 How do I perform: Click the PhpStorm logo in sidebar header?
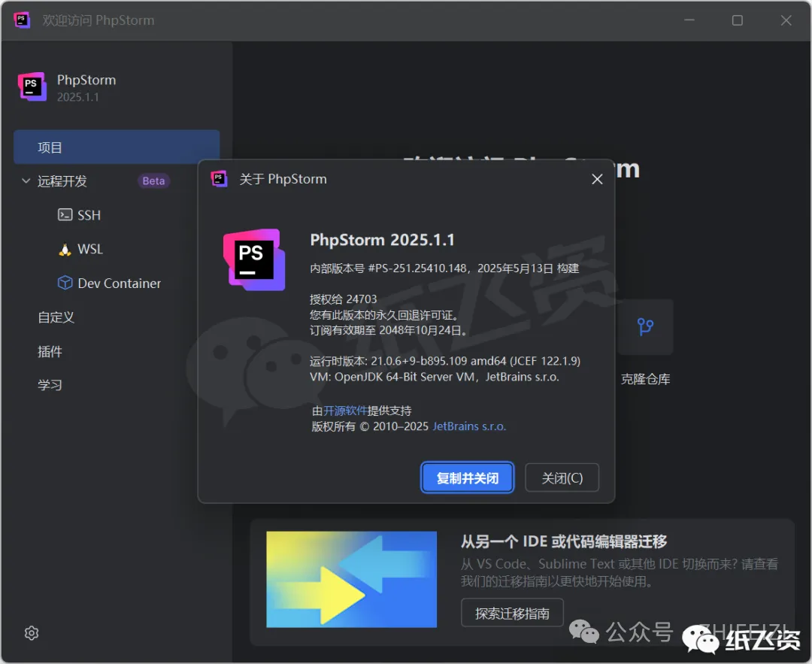coord(32,86)
